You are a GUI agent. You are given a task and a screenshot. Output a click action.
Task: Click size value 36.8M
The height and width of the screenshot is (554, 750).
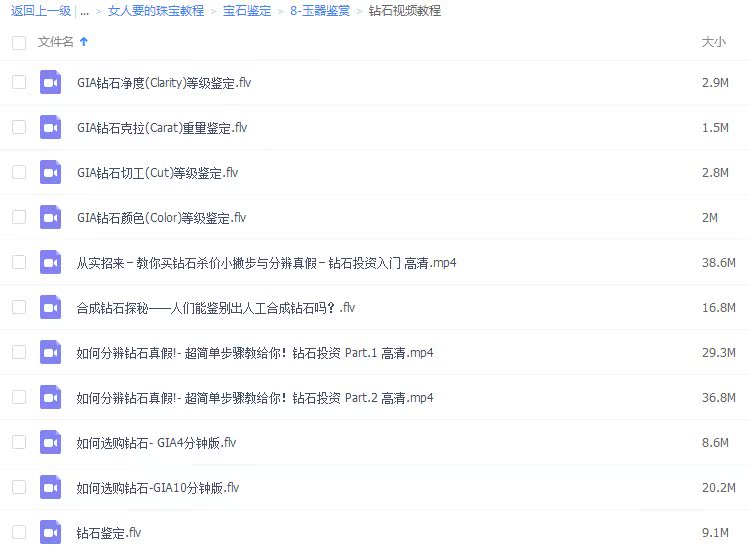tap(718, 398)
